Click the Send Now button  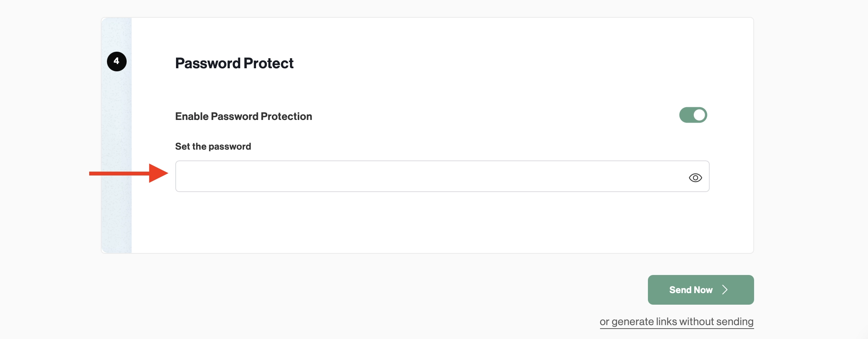point(700,290)
